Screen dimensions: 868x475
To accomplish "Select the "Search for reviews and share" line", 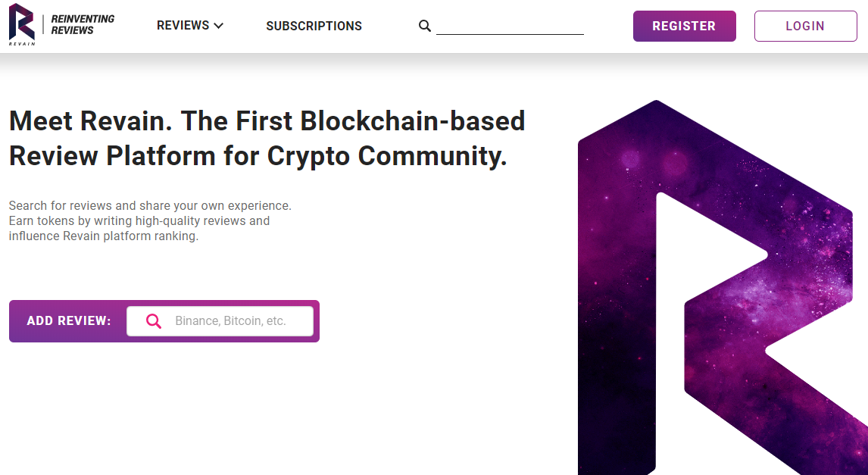I will pyautogui.click(x=150, y=205).
